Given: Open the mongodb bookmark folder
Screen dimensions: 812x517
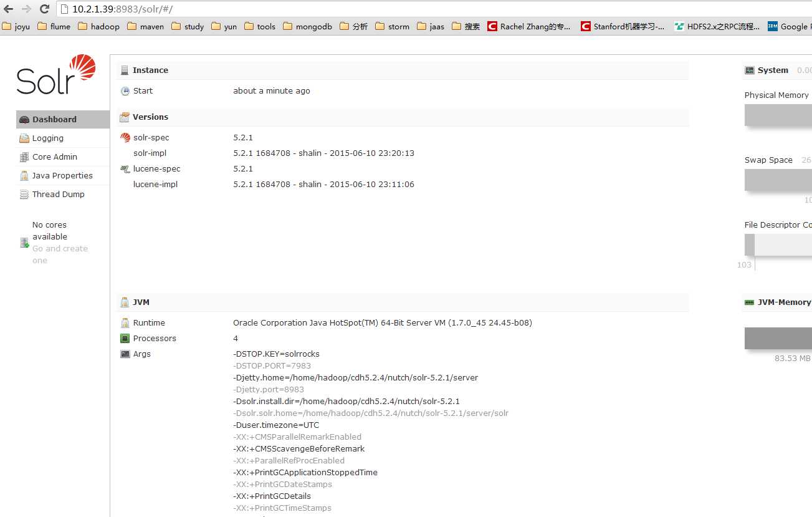Looking at the screenshot, I should tap(307, 26).
